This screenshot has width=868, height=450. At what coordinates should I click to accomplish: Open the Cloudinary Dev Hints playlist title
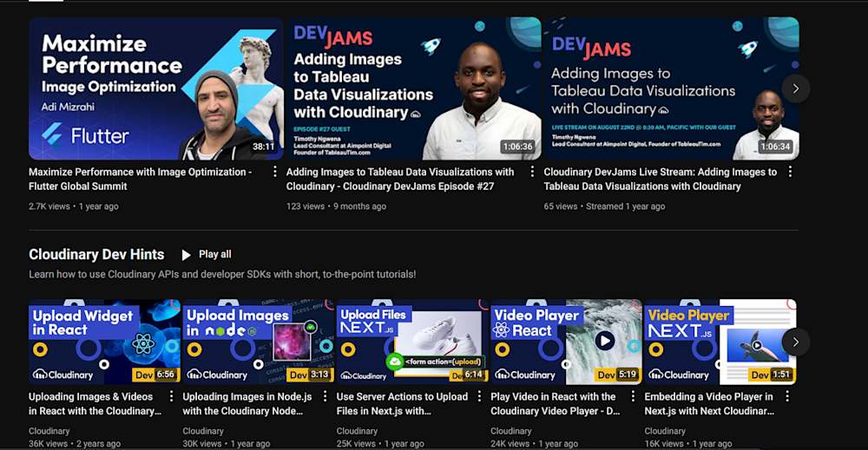coord(96,254)
